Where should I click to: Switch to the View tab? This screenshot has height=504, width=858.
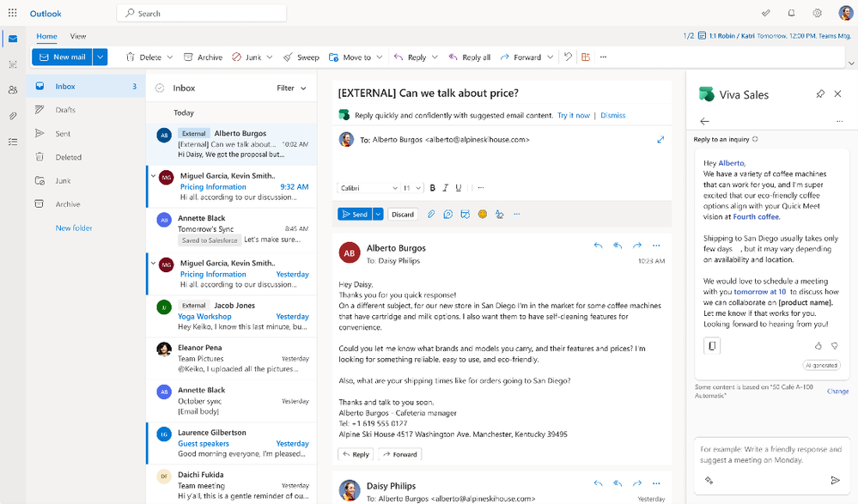click(77, 36)
